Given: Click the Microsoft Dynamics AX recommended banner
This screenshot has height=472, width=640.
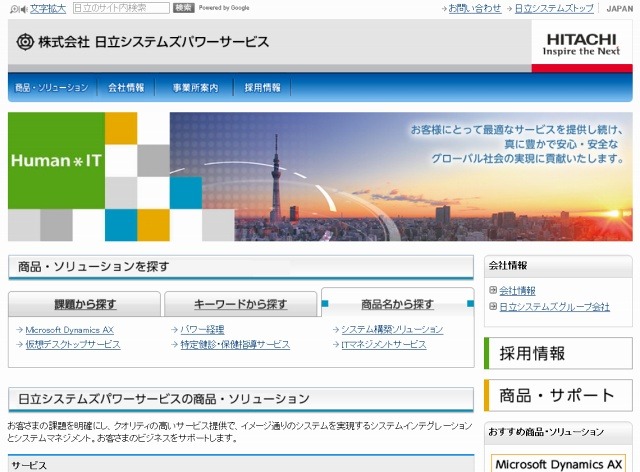Looking at the screenshot, I should point(558,463).
